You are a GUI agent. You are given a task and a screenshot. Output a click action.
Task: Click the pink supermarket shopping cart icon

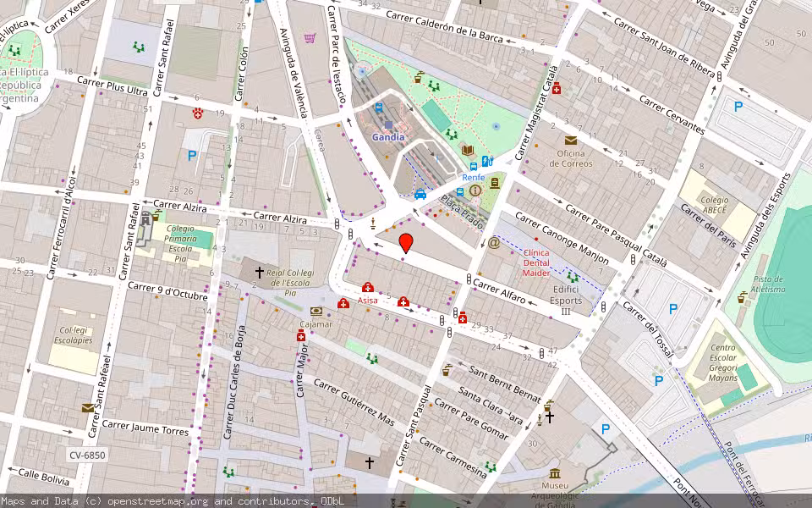pyautogui.click(x=310, y=38)
